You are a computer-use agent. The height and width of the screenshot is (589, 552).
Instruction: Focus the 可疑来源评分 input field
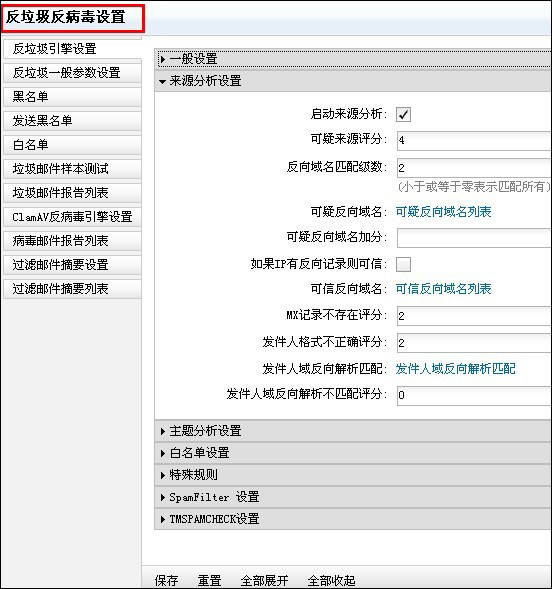pos(474,140)
